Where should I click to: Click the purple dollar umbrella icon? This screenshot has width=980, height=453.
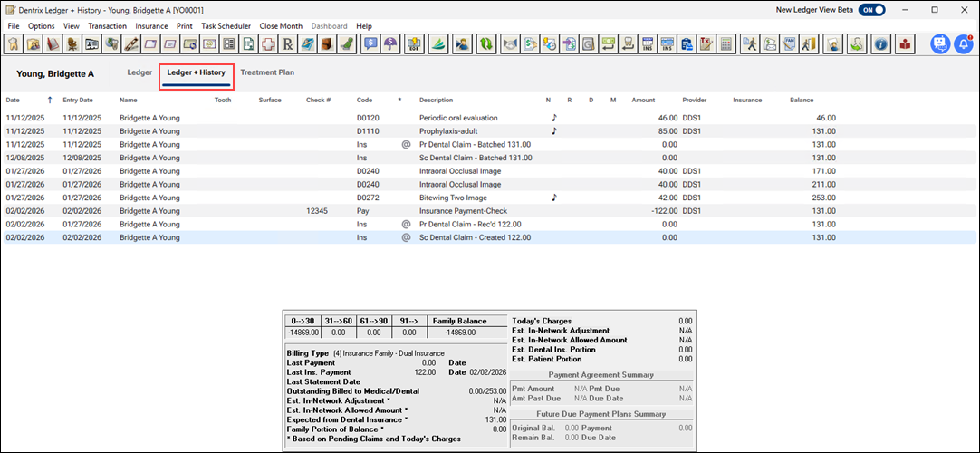[x=390, y=43]
